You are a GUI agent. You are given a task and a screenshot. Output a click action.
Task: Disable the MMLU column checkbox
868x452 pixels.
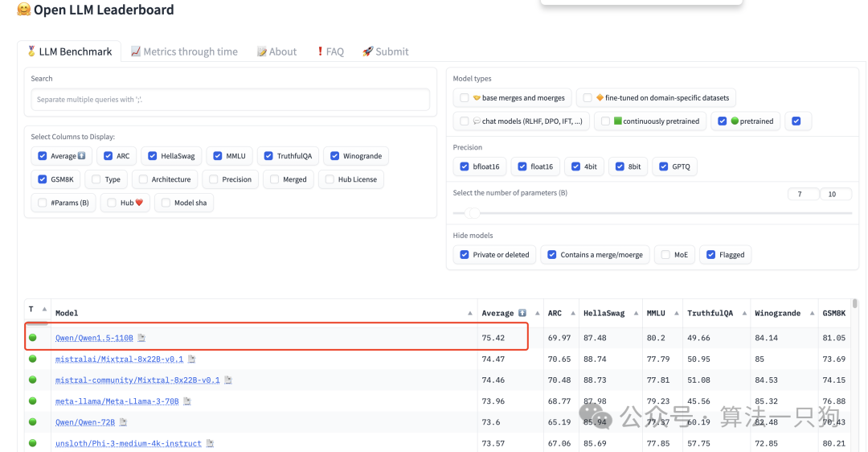pyautogui.click(x=218, y=156)
